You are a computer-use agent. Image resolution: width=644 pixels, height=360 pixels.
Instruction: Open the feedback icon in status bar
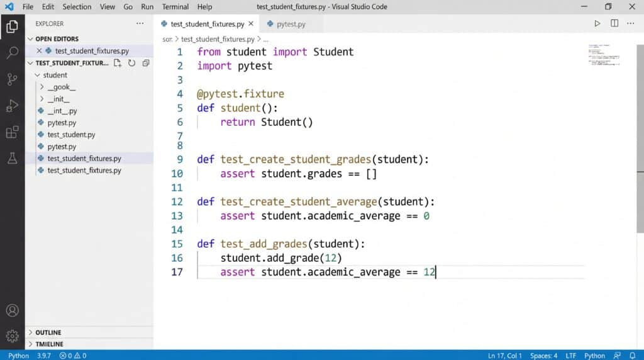pos(617,356)
